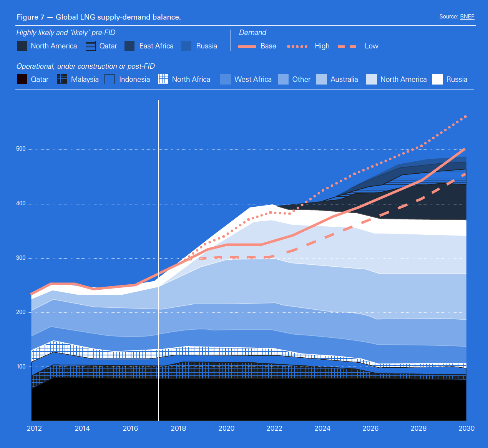Click the Figure 7 chart title
This screenshot has height=448, width=488.
99,17
